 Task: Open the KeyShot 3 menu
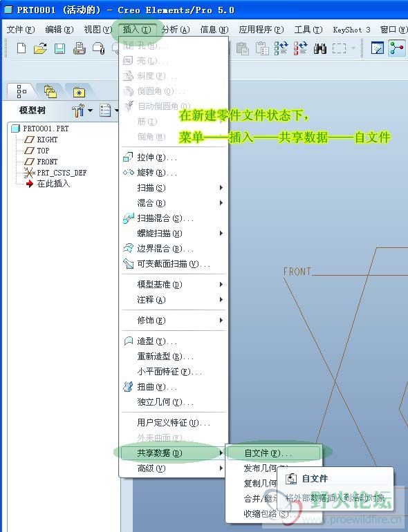click(x=351, y=30)
